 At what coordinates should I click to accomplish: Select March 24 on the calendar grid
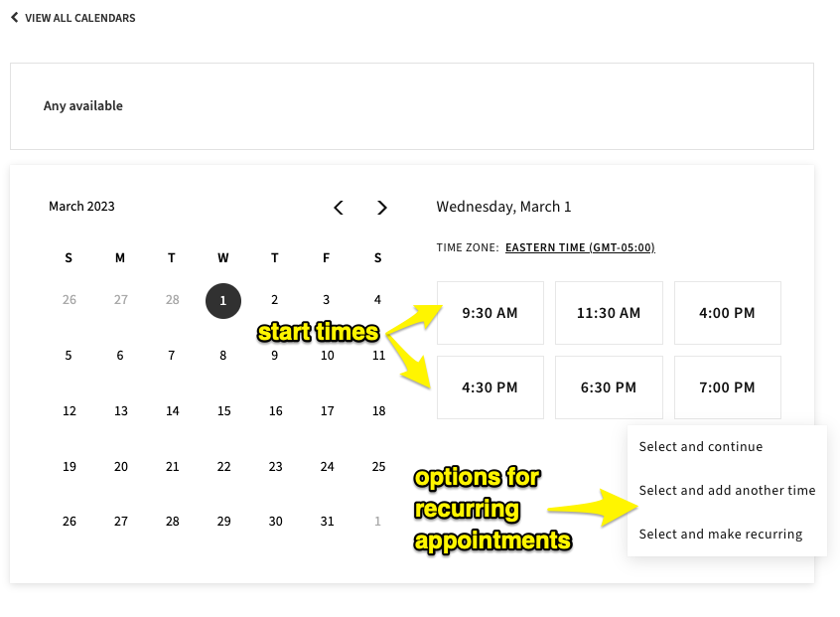[327, 465]
